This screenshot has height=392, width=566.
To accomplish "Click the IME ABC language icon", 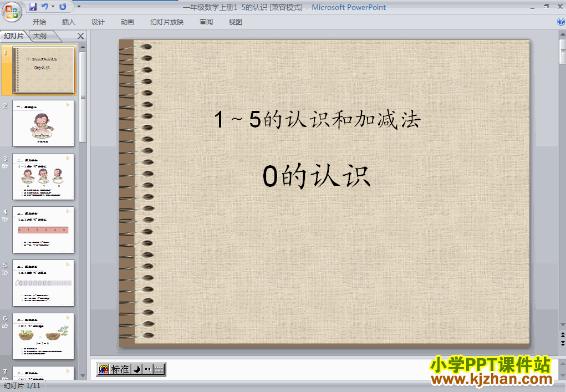I will point(104,369).
